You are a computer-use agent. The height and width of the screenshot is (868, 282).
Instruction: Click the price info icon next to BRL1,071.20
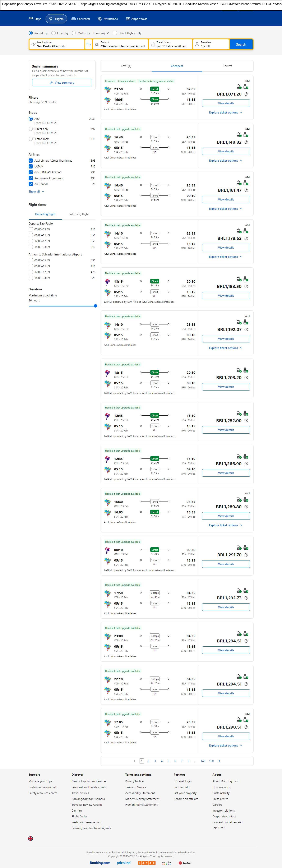click(246, 94)
